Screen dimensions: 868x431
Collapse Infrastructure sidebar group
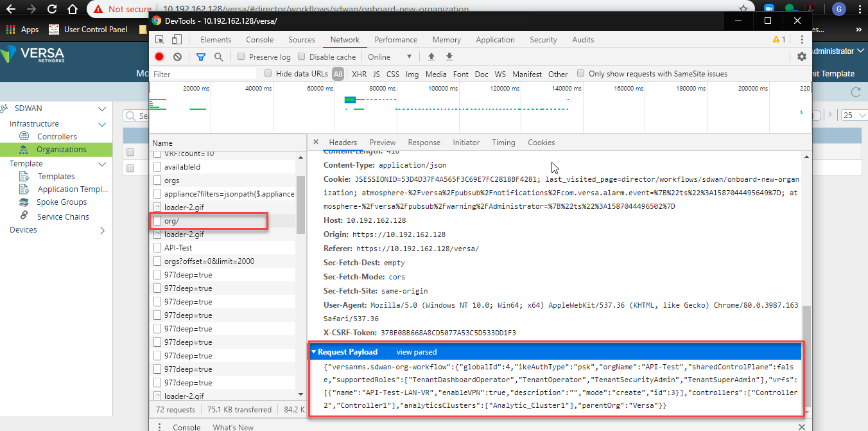point(101,124)
